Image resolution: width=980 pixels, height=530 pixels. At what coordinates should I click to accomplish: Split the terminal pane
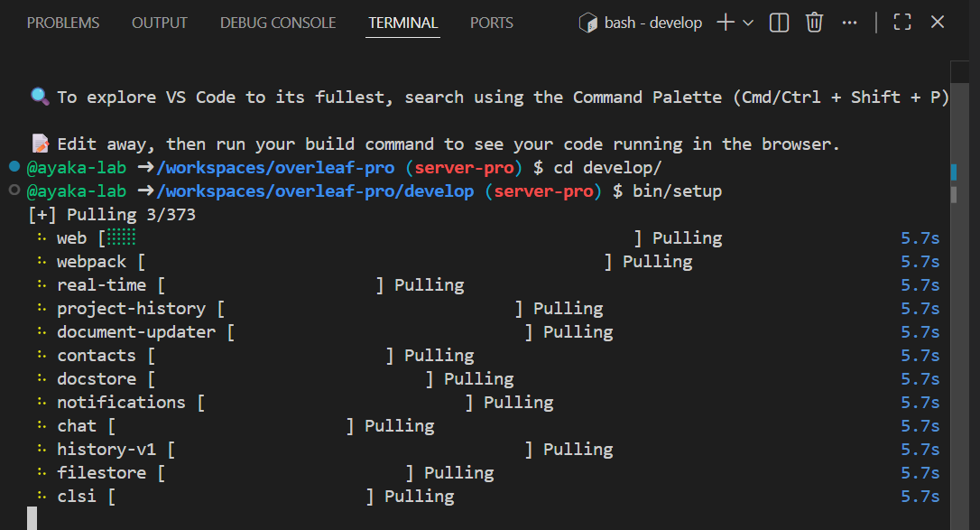tap(780, 23)
